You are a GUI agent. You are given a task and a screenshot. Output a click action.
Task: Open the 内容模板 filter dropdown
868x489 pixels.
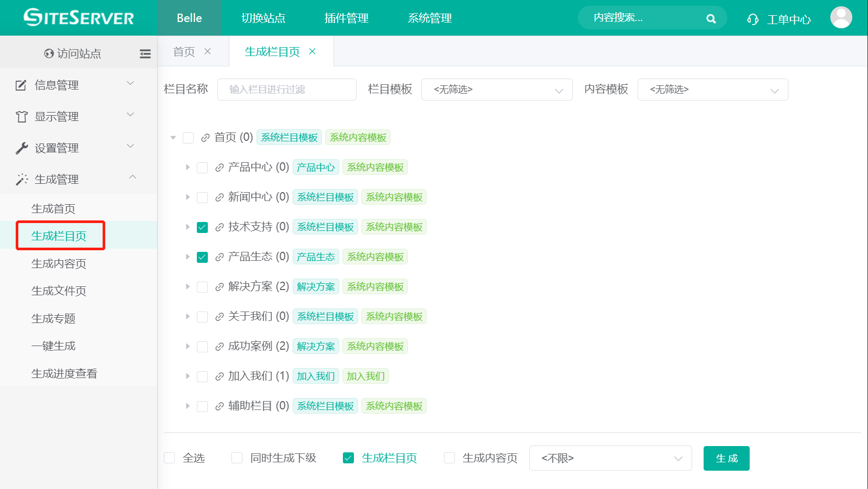[x=712, y=90]
